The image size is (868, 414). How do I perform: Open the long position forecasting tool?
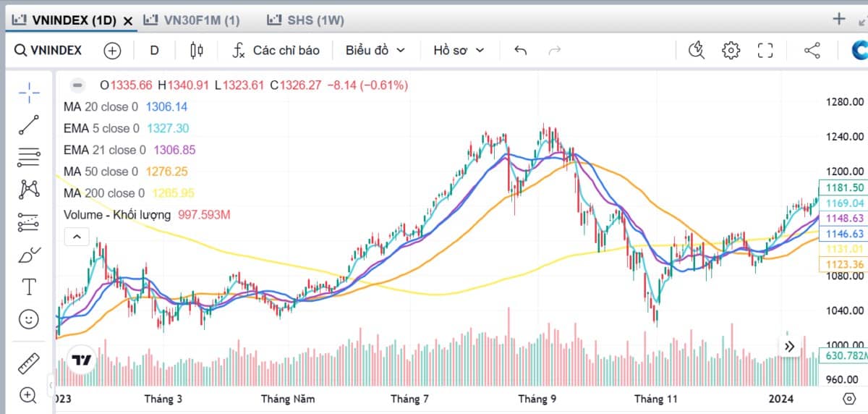tap(29, 221)
